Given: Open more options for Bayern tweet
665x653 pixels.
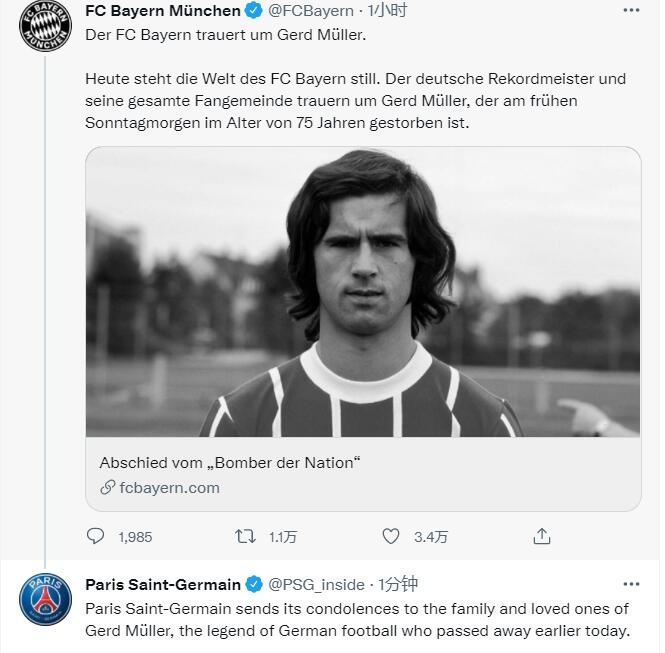Looking at the screenshot, I should [630, 11].
